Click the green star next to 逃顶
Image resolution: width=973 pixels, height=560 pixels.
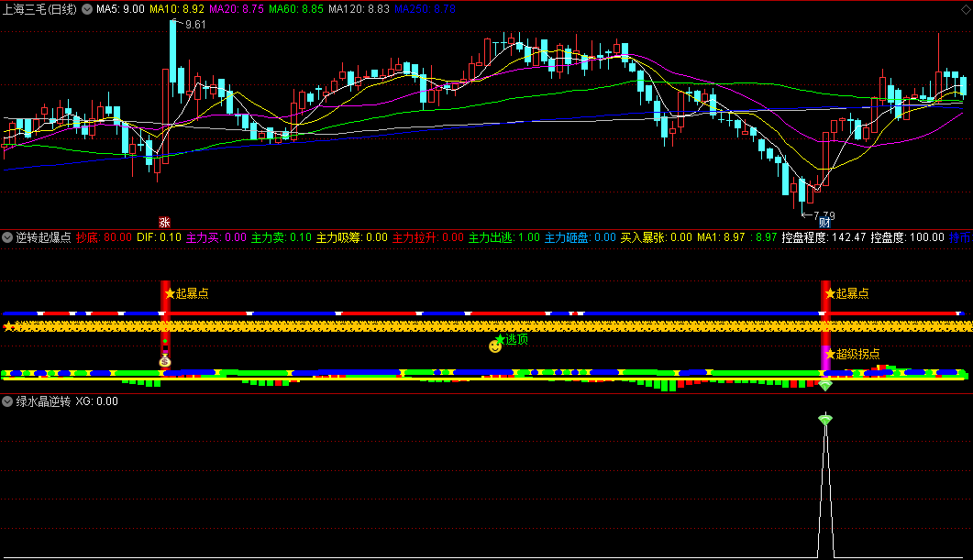coord(500,338)
